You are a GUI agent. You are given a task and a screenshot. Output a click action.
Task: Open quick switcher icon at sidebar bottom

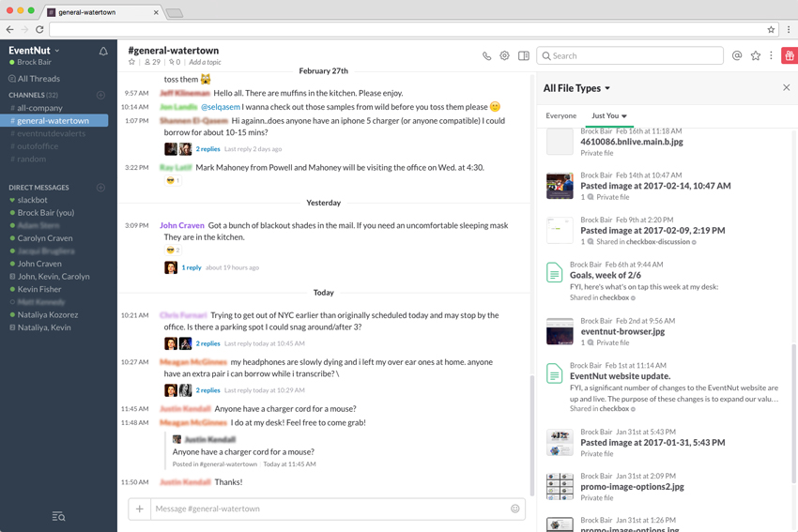tap(58, 517)
